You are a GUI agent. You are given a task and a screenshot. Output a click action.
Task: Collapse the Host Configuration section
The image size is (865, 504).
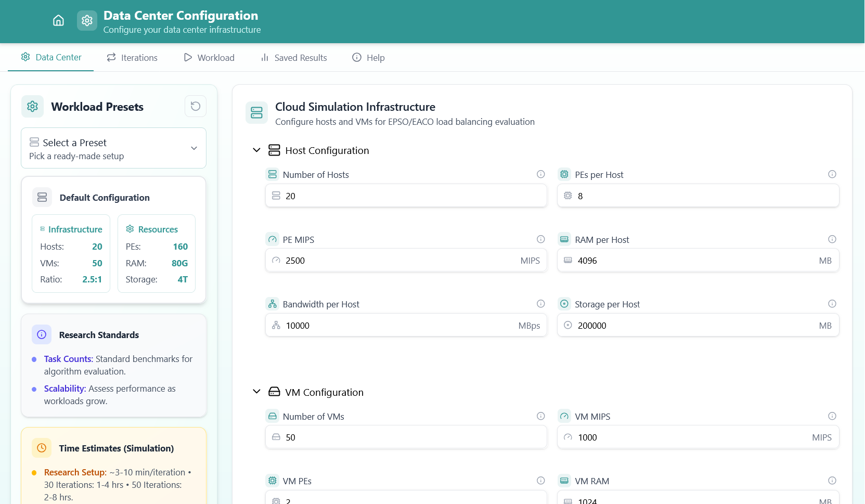[x=256, y=150]
